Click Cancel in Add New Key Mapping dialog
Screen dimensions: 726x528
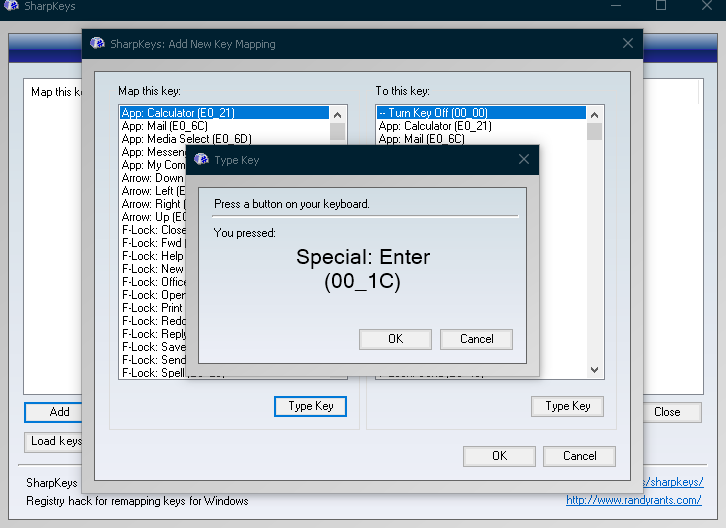click(579, 456)
